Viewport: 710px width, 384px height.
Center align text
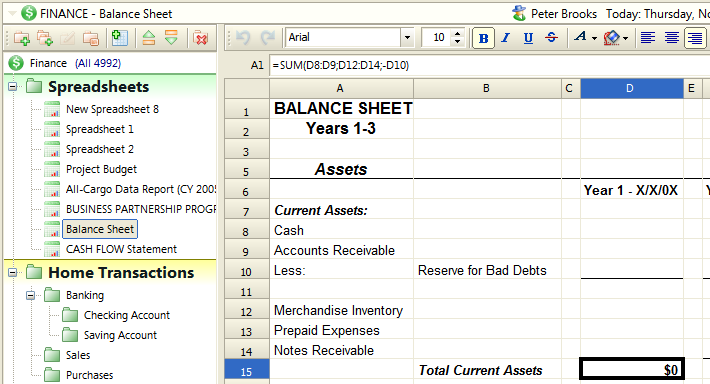click(672, 38)
